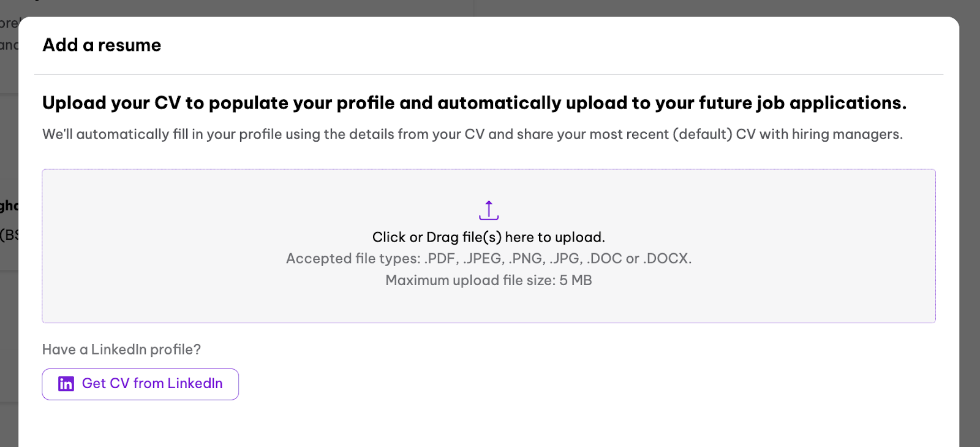
Task: Click the 'LinkedIn' word in the button label
Action: [195, 383]
